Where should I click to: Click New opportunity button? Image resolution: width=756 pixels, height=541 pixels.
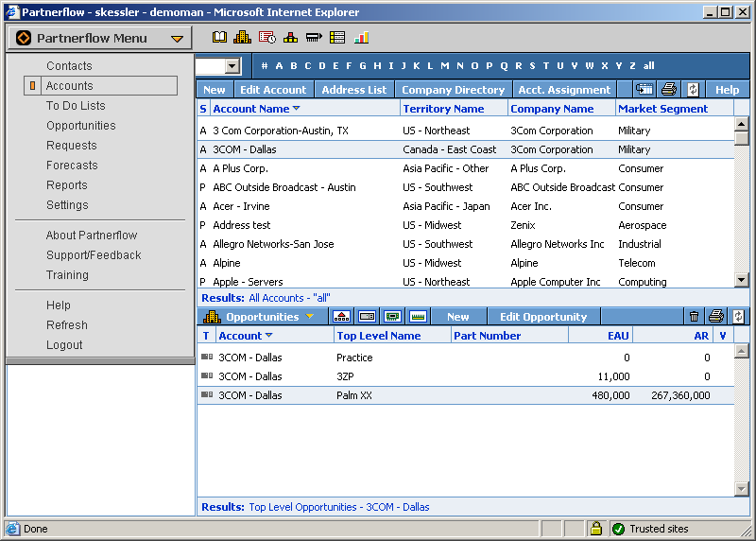tap(457, 317)
